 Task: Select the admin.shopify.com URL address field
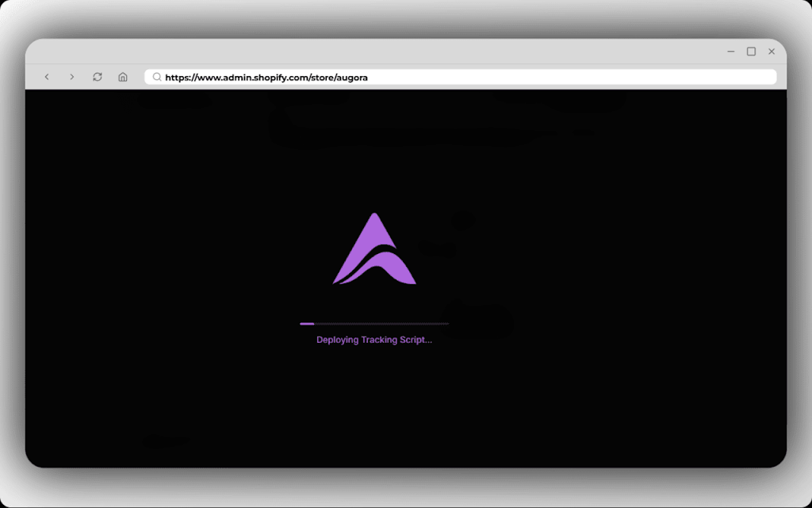[461, 77]
